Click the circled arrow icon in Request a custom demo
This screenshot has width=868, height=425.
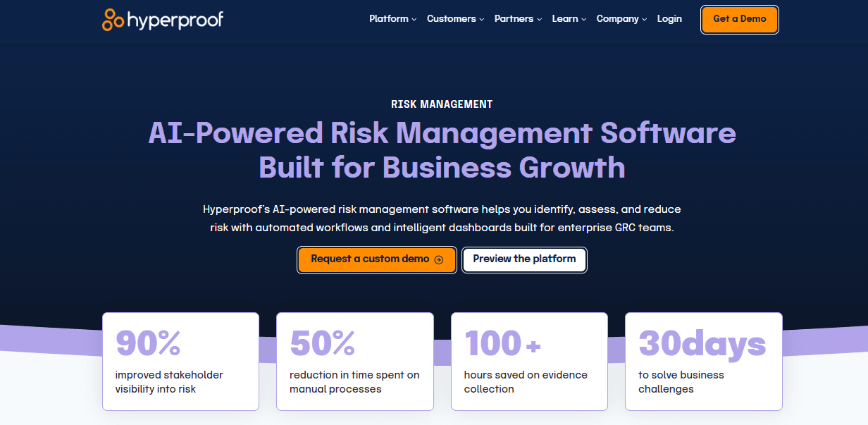(439, 259)
